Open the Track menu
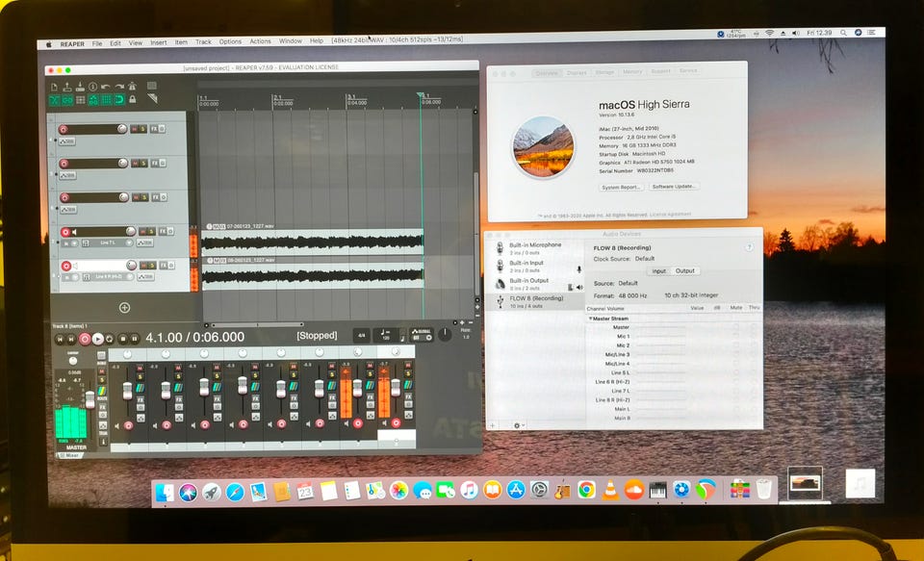924x561 pixels. point(203,41)
